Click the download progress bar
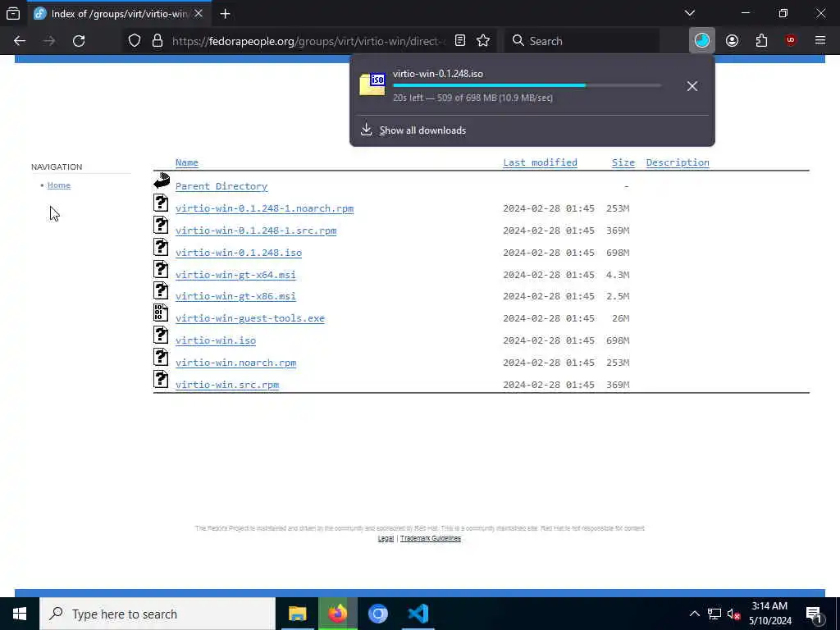Image resolution: width=840 pixels, height=630 pixels. [x=527, y=85]
